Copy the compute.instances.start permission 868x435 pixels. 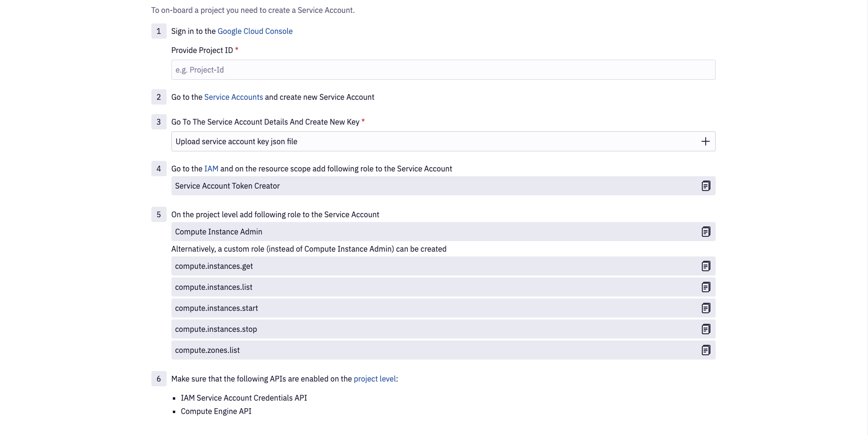706,308
